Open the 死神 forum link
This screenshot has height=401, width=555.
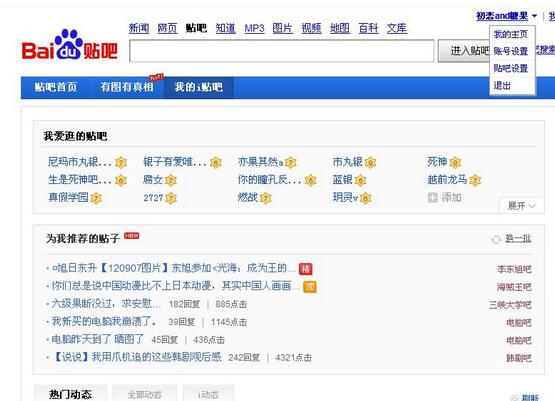[437, 162]
